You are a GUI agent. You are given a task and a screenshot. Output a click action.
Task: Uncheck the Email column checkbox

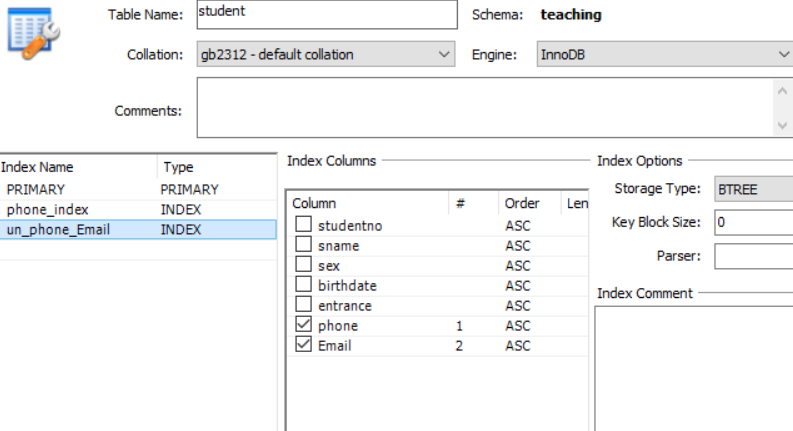304,346
